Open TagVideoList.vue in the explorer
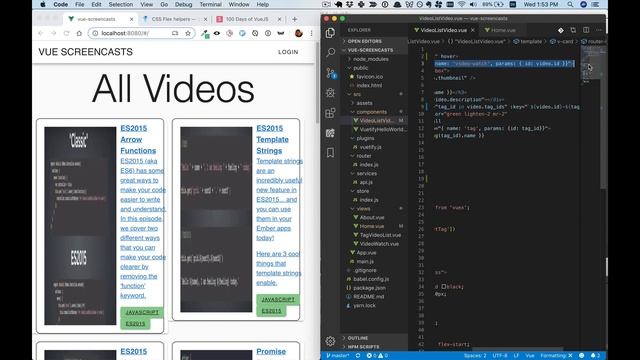This screenshot has height=360, width=640. (x=380, y=235)
